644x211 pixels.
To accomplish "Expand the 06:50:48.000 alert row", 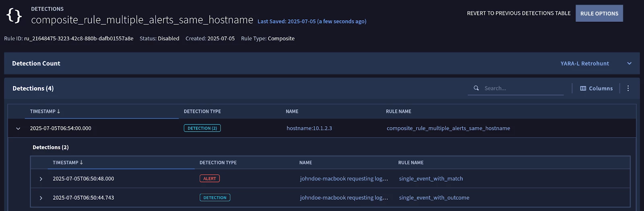I will 41,179.
